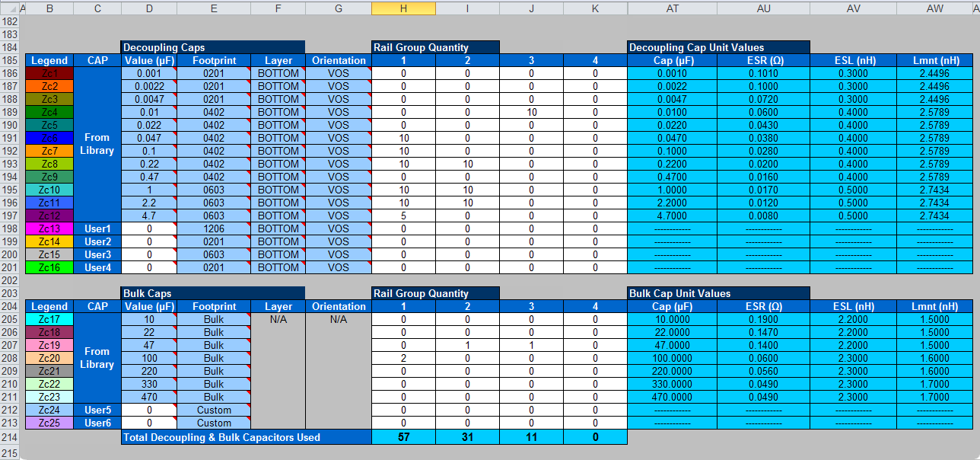Select the column H header
Screen dimensions: 980x460
pyautogui.click(x=403, y=8)
